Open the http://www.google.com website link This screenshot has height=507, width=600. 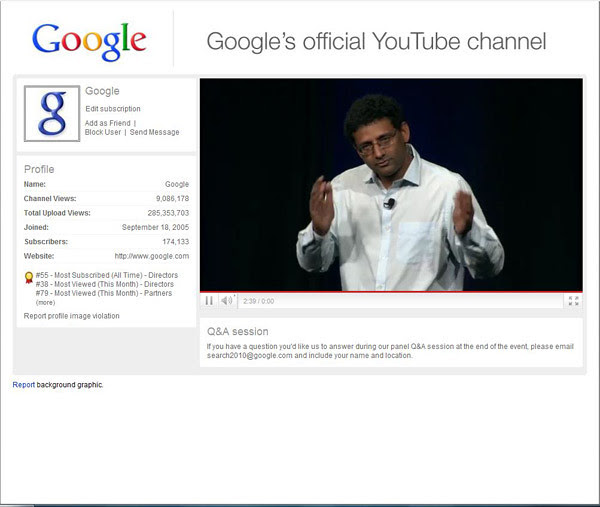pos(152,256)
